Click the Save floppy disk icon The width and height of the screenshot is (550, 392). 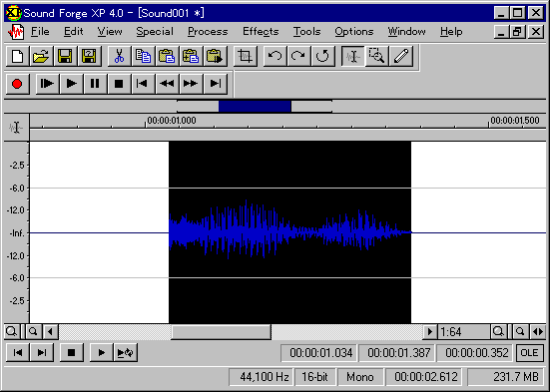pos(65,56)
